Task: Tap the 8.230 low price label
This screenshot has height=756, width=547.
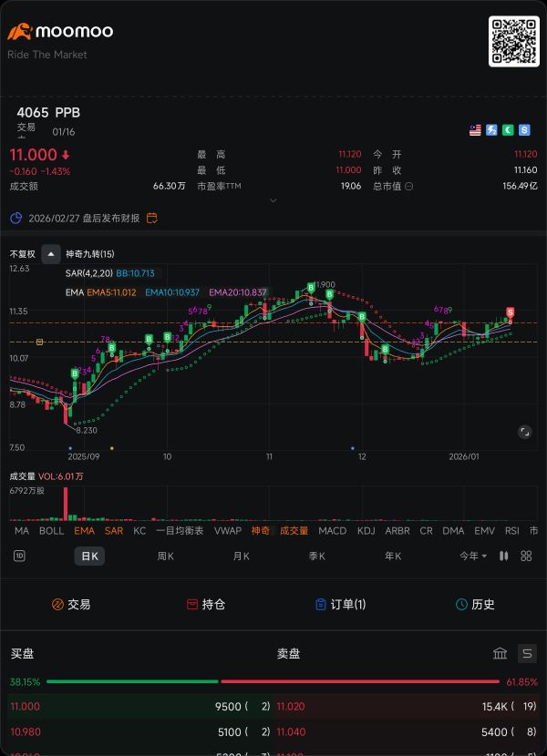Action: pos(87,431)
